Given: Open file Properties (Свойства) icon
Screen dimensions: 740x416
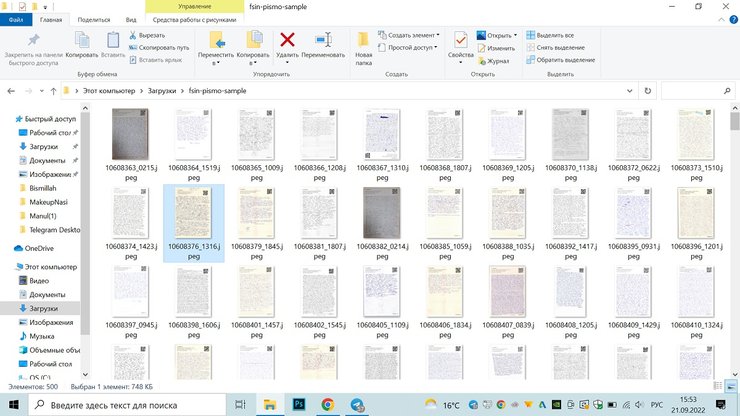Looking at the screenshot, I should 461,41.
